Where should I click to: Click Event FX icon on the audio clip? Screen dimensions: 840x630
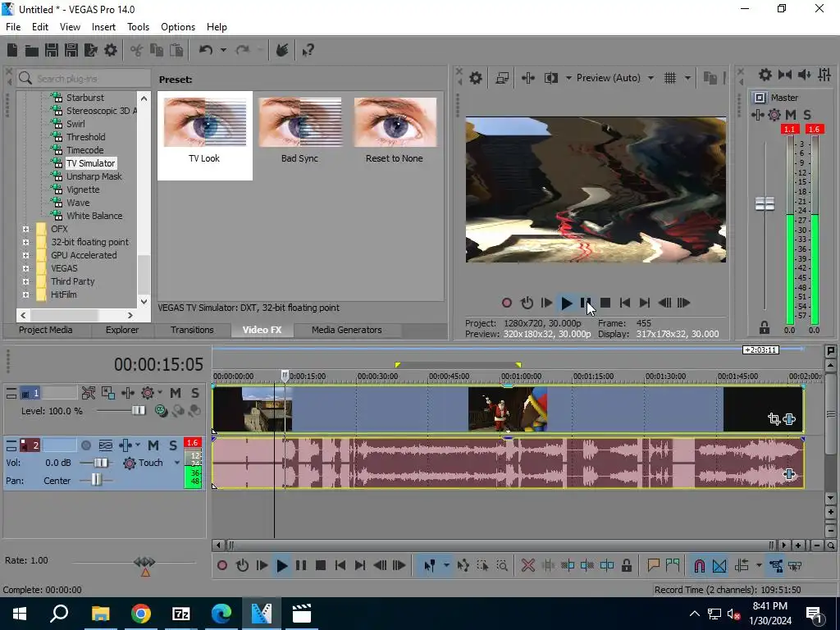pyautogui.click(x=789, y=474)
